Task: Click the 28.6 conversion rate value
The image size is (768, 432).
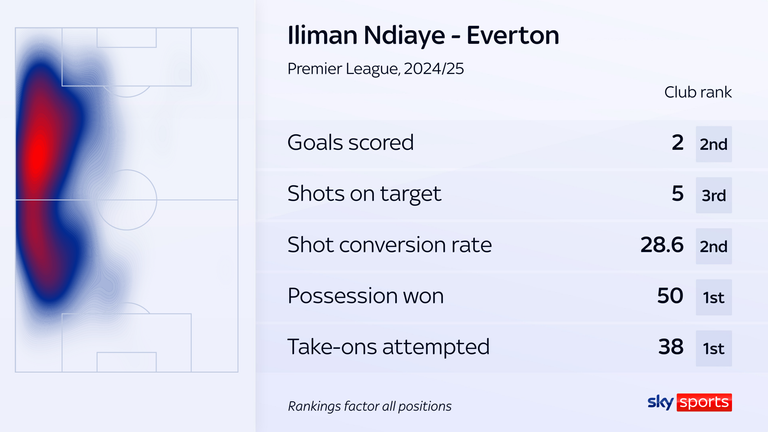Action: 662,244
